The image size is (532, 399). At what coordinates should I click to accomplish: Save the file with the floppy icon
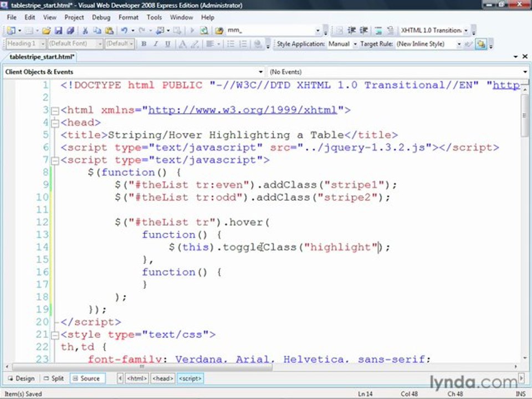coord(58,30)
